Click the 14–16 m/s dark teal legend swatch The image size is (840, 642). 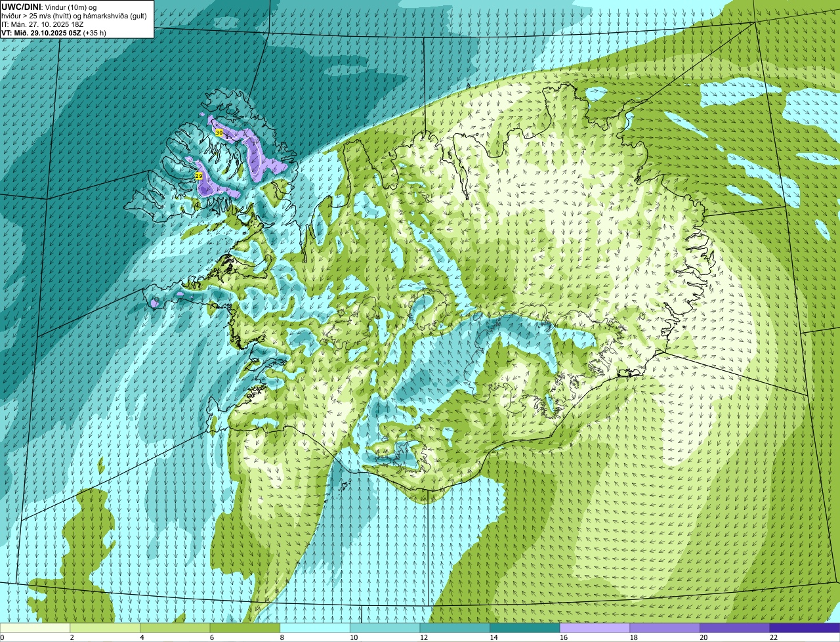coord(525,628)
